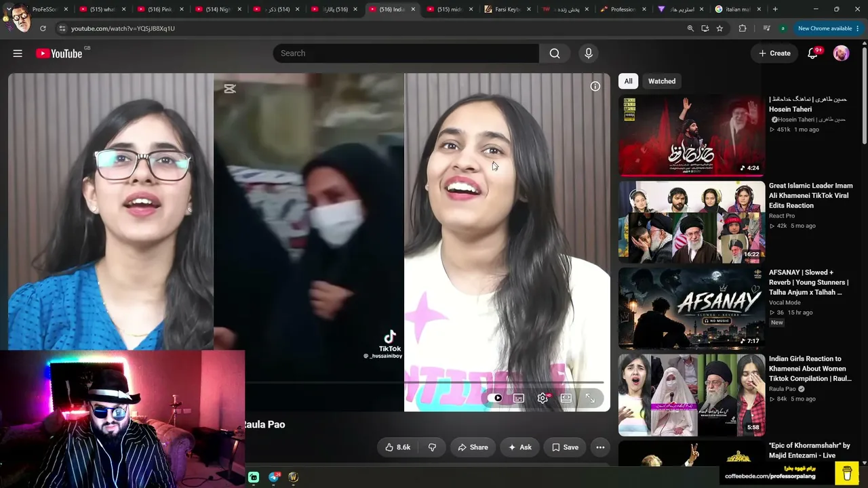This screenshot has height=488, width=868.
Task: Open Telegram from the taskbar
Action: tap(274, 477)
